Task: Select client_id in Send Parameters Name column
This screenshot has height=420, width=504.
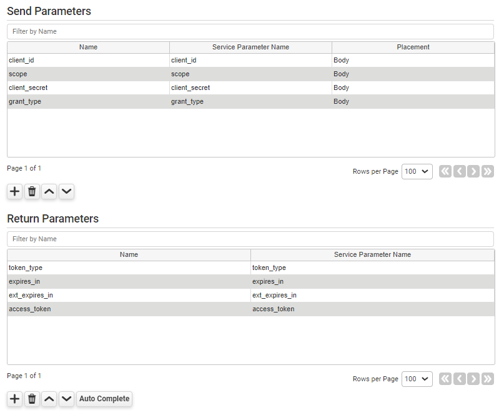Action: (89, 61)
